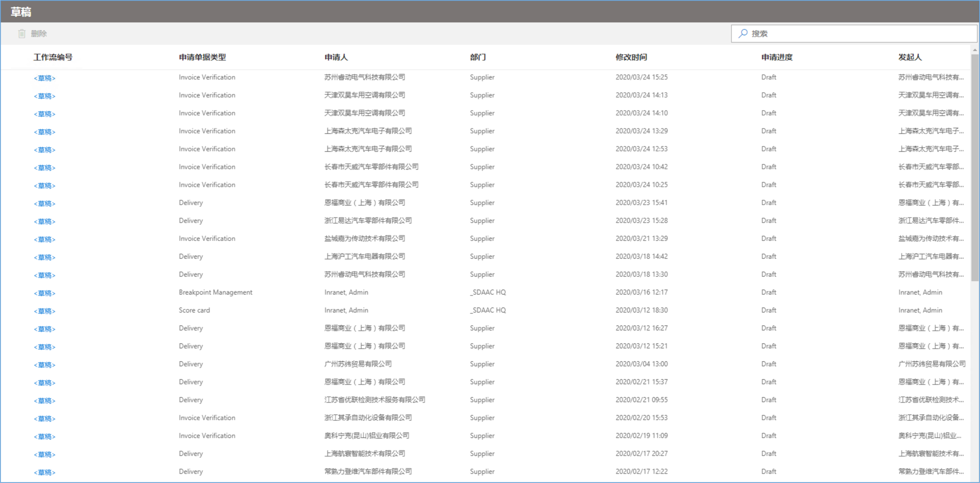Click the Score card type cell

coord(194,310)
